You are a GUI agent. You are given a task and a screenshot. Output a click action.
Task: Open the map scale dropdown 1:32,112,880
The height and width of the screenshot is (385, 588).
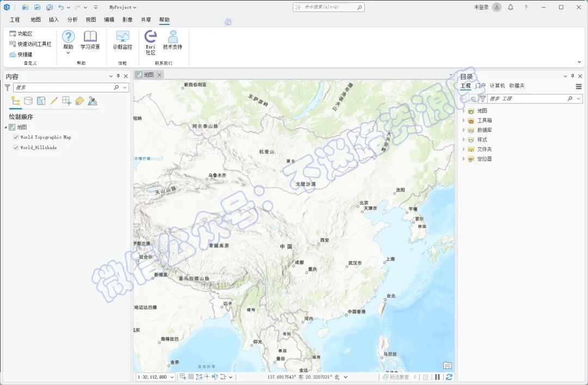[172, 377]
